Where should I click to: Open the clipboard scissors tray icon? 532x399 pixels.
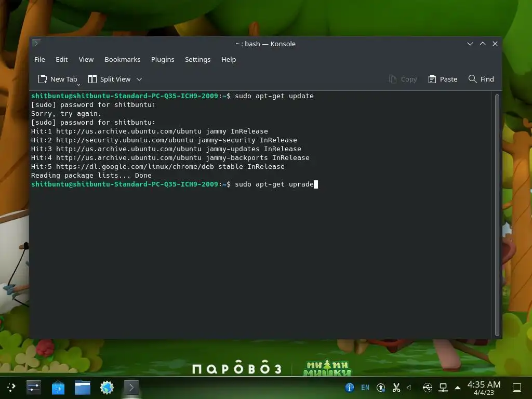396,388
